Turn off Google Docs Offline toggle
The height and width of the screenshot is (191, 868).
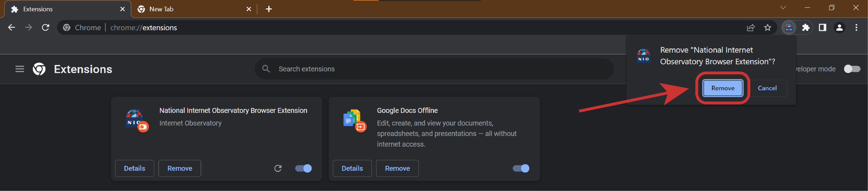521,168
